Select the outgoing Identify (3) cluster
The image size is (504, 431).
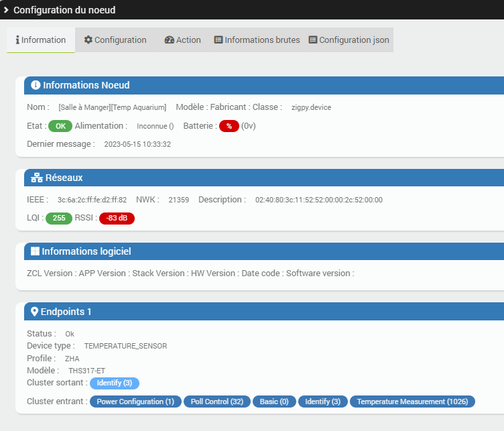(115, 383)
